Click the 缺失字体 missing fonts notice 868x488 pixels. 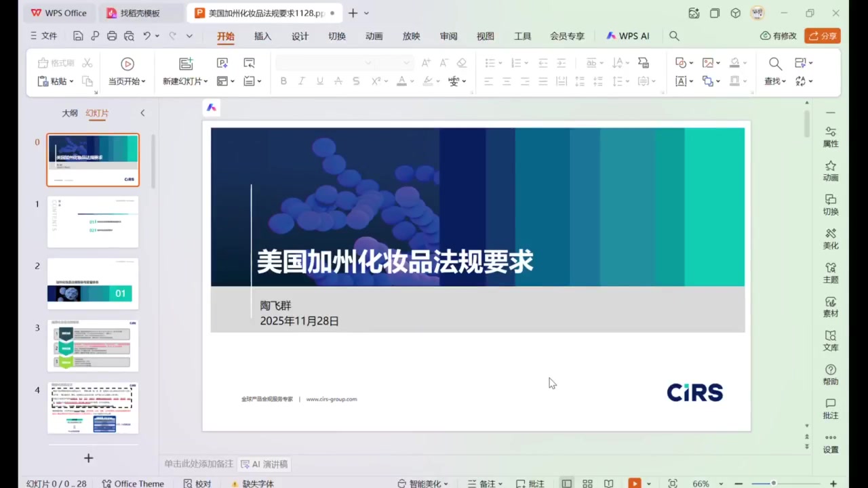click(x=254, y=483)
